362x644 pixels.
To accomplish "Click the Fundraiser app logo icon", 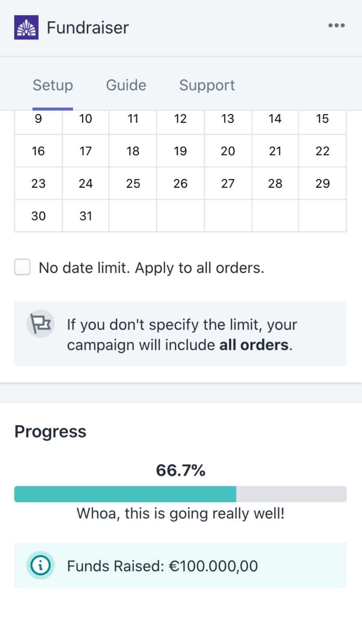I will point(26,27).
